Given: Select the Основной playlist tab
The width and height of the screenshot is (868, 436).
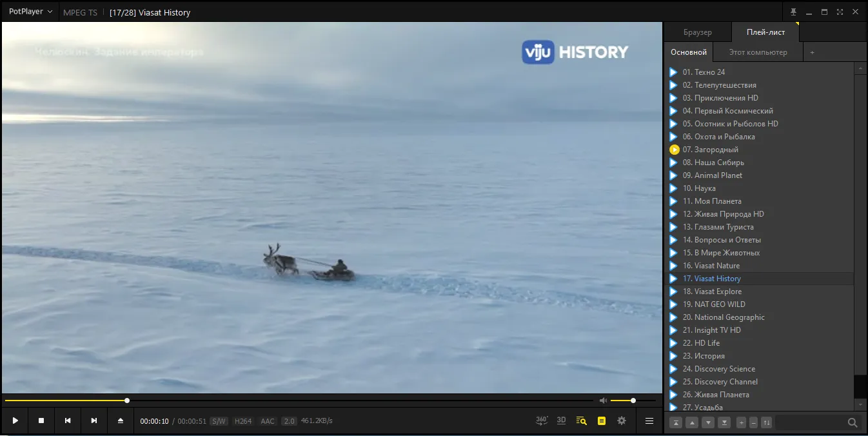Looking at the screenshot, I should coord(689,52).
